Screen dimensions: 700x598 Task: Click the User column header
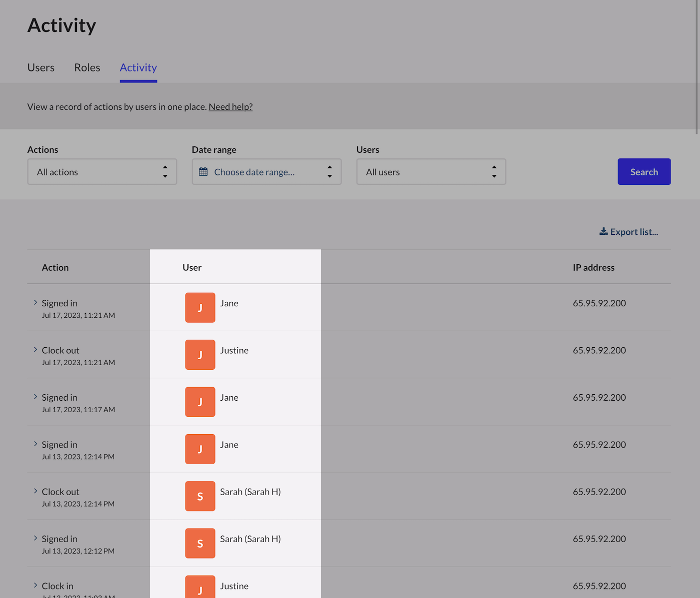[x=192, y=267]
